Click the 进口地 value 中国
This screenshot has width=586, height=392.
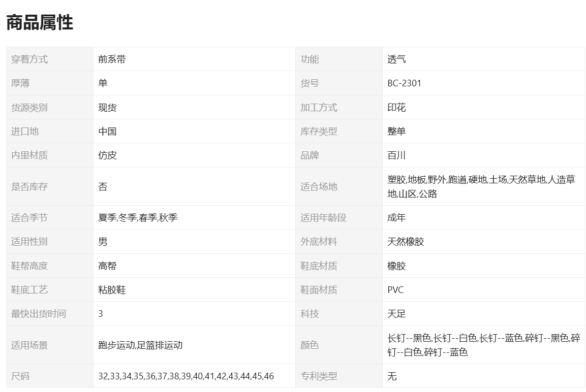[107, 132]
